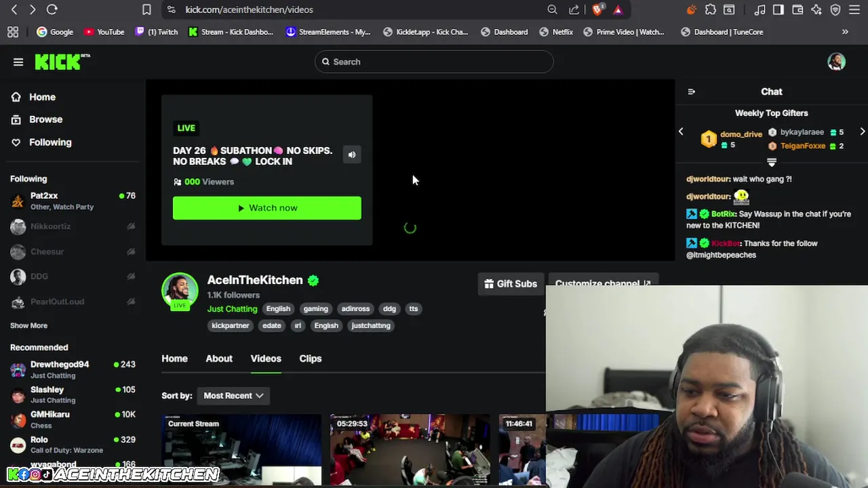
Task: Click the Gift Subs button
Action: [511, 284]
